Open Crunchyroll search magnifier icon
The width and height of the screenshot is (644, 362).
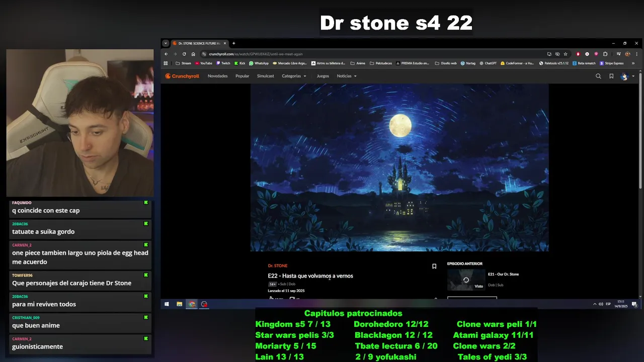click(x=598, y=76)
